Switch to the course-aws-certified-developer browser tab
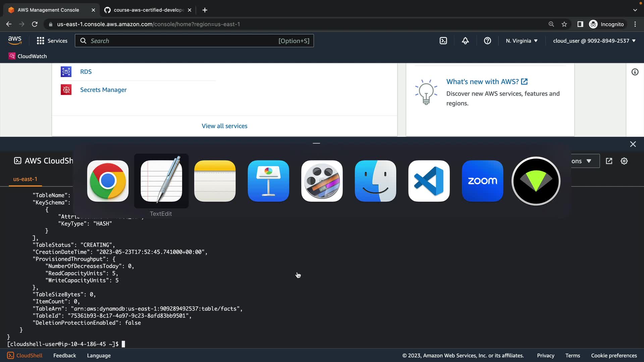Screen dimensions: 644x362 click(x=148, y=10)
